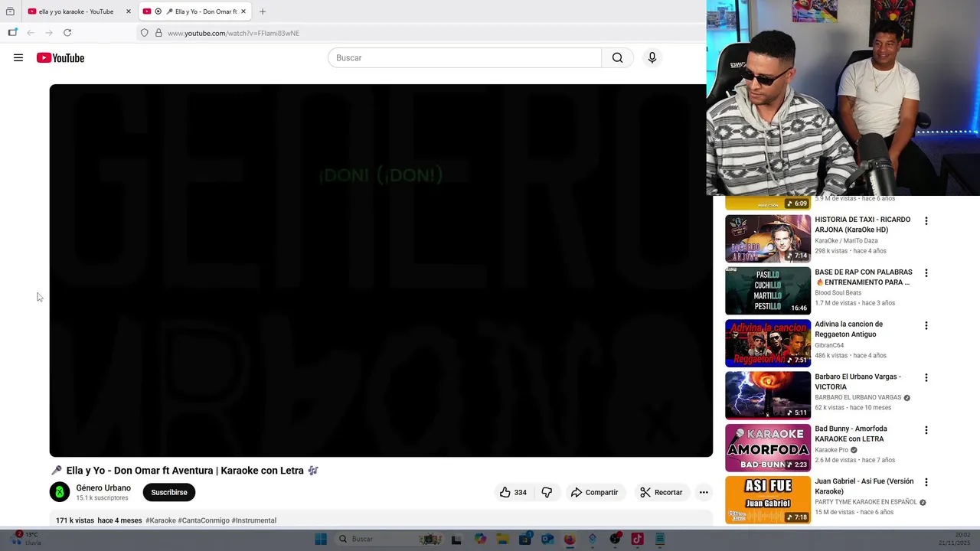Click into the Buscar search field

point(465,58)
